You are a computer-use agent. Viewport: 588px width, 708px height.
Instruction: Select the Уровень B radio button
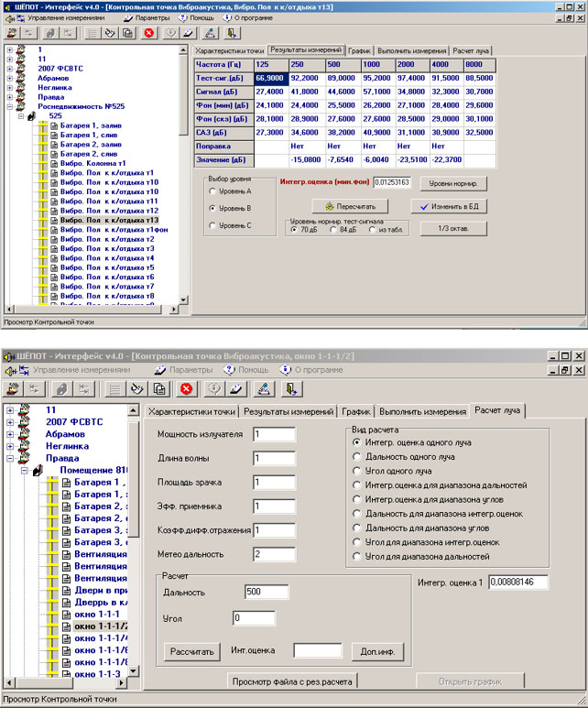pos(212,208)
